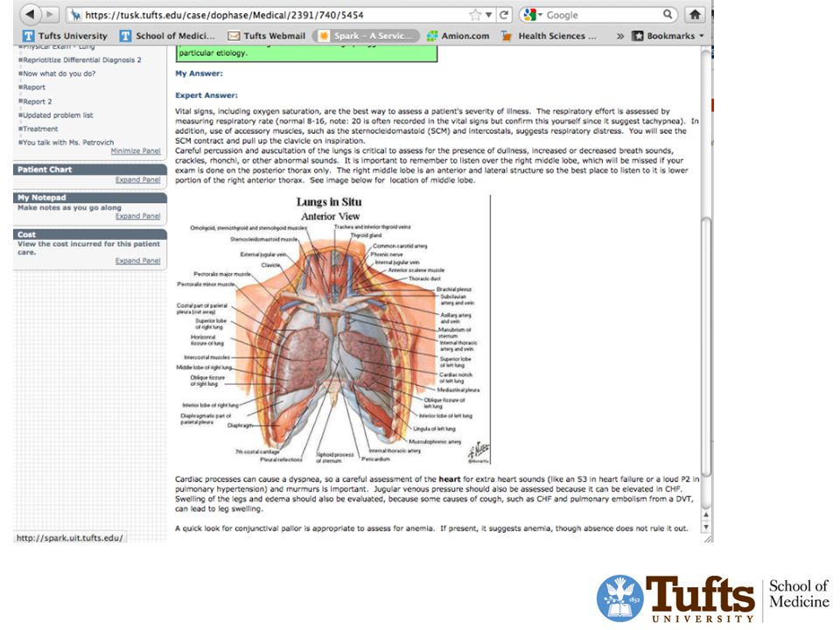Open 'Now what do you do?' step
Image resolution: width=840 pixels, height=630 pixels.
tap(58, 73)
